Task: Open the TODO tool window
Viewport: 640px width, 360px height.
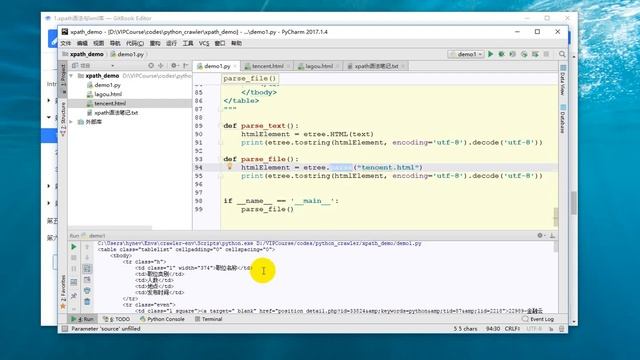Action: click(116, 319)
